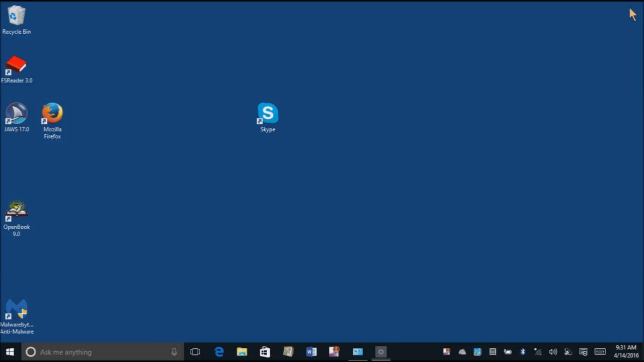This screenshot has height=362, width=644.
Task: Open Microsoft Word from the taskbar
Action: click(x=311, y=352)
